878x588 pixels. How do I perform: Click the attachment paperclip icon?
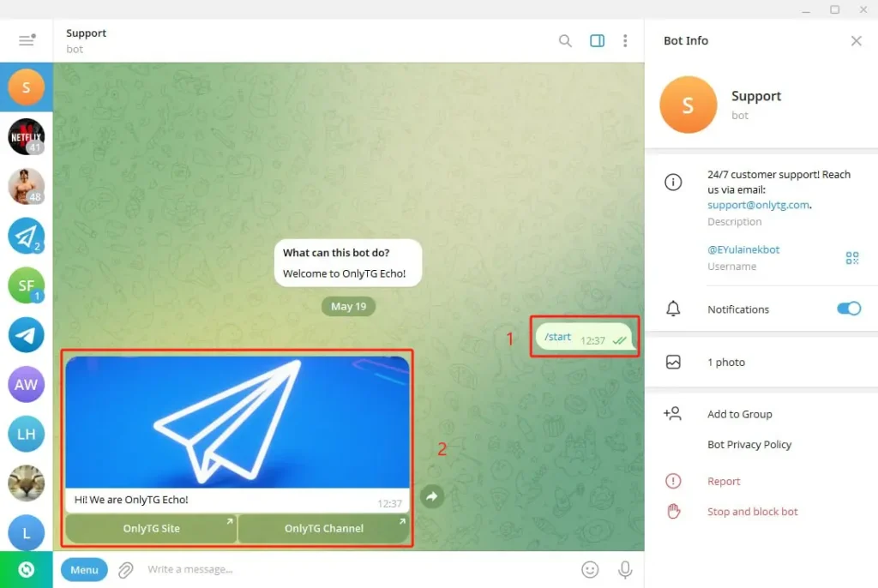[x=125, y=569]
